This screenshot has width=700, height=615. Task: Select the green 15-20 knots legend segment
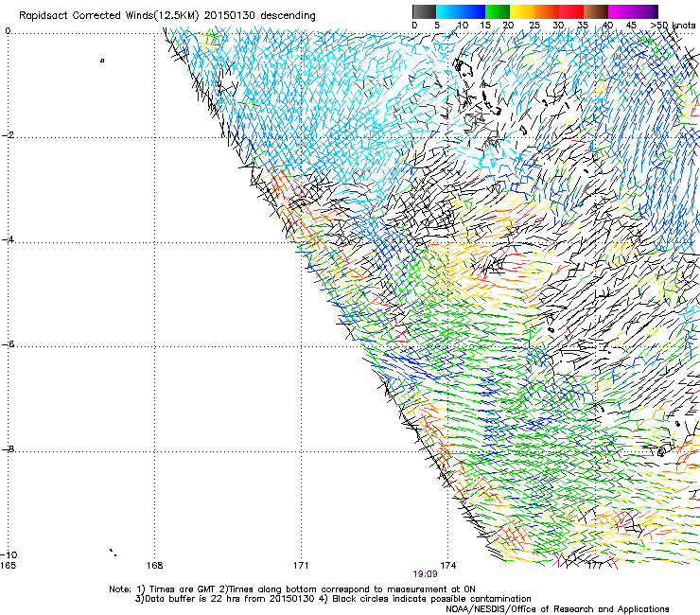coord(498,11)
